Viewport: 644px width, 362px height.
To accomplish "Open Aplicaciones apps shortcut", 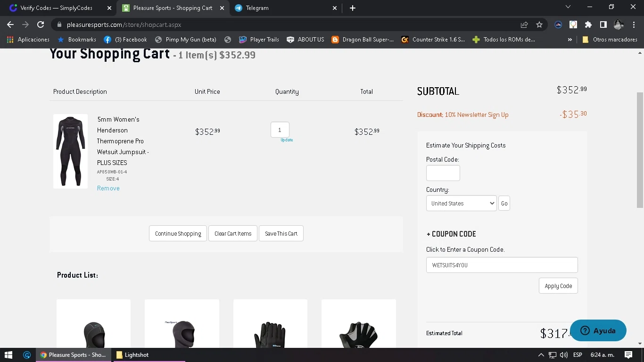I will 28,40.
